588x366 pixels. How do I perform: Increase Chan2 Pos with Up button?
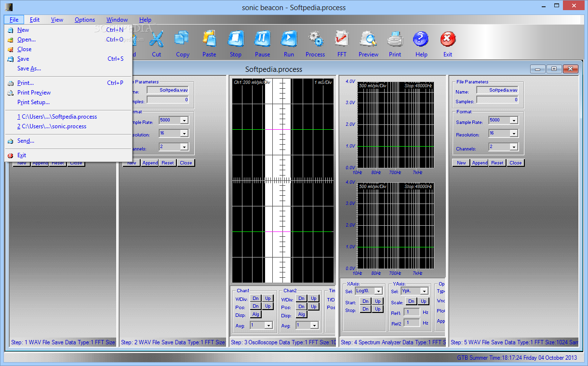tap(314, 306)
